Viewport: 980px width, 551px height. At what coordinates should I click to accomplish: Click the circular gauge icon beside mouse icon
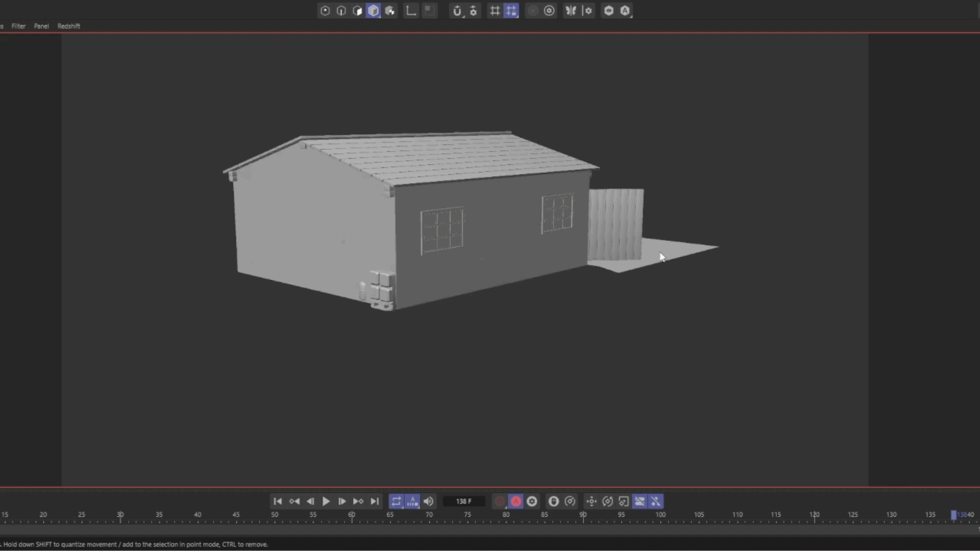pos(570,502)
